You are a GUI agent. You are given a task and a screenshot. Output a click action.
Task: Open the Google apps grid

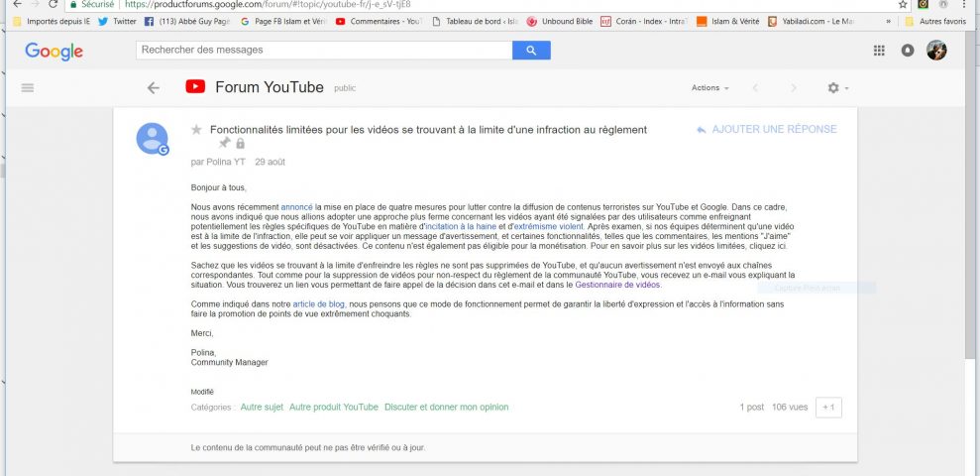click(x=879, y=51)
